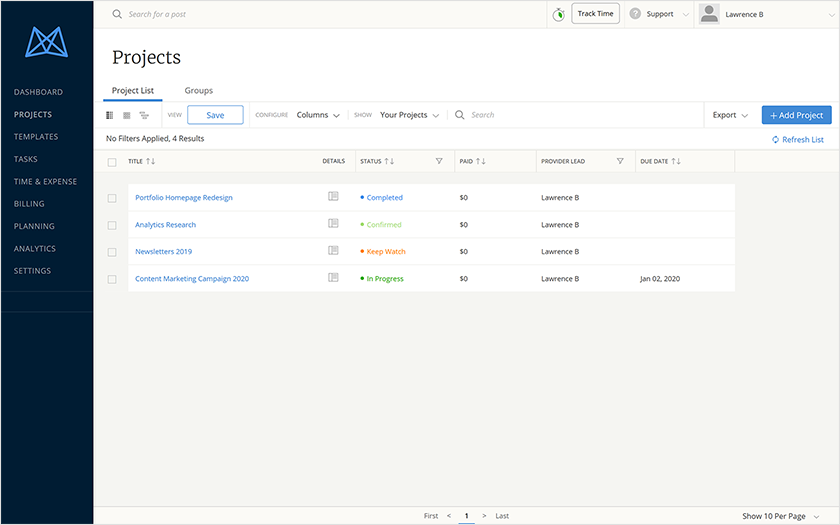Open Settings in sidebar
Image resolution: width=840 pixels, height=525 pixels.
pyautogui.click(x=32, y=271)
